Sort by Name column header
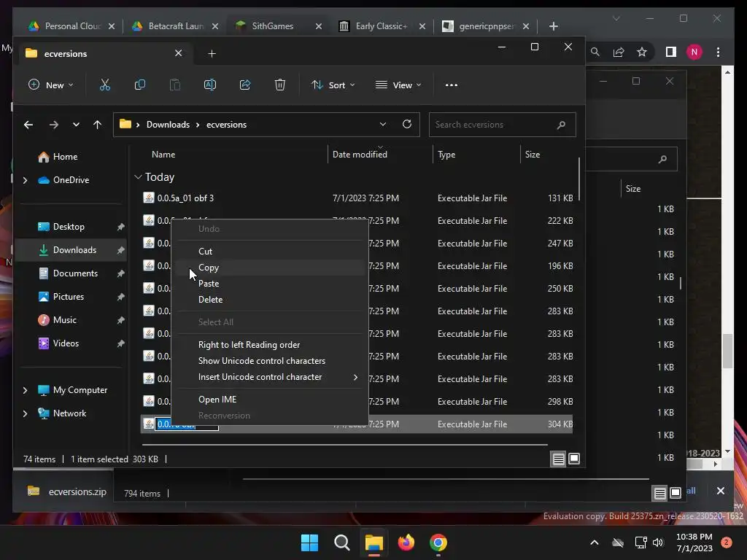Viewport: 747px width, 560px height. [163, 155]
